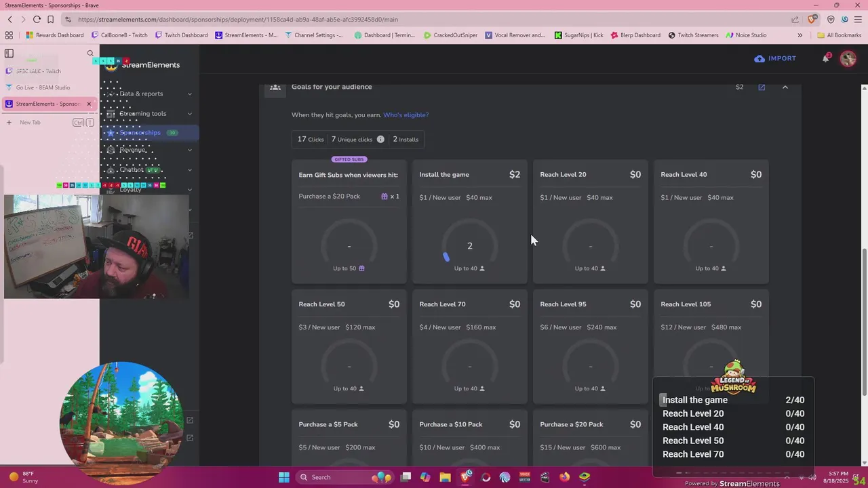
Task: Toggle the vertical tabs sidebar panel icon
Action: [9, 53]
